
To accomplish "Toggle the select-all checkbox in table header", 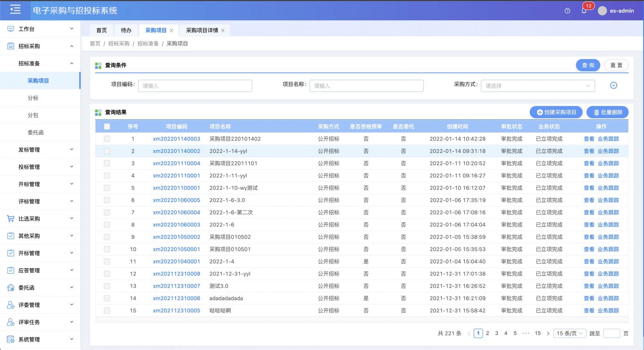I will [107, 126].
